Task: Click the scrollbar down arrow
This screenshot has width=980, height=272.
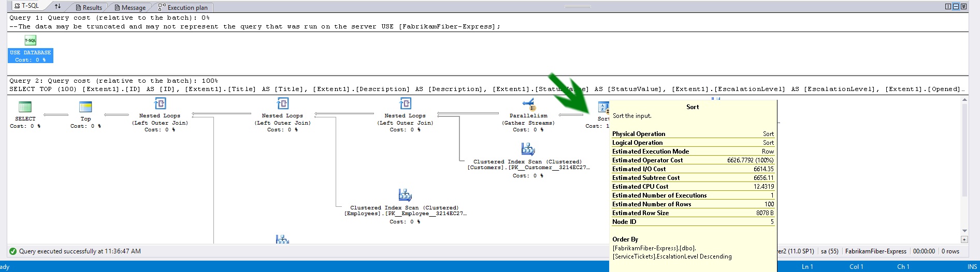Action: 964,231
